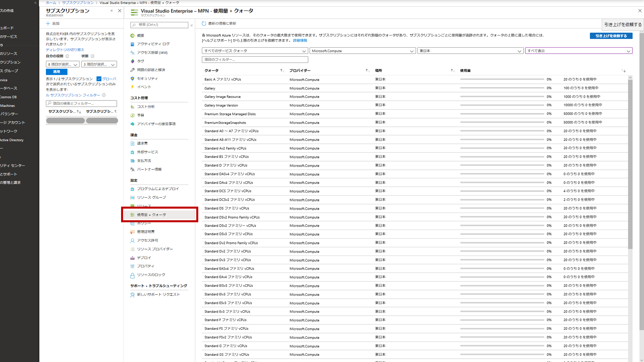Click the 項目のフィルター input field
644x362 pixels.
pos(255,60)
